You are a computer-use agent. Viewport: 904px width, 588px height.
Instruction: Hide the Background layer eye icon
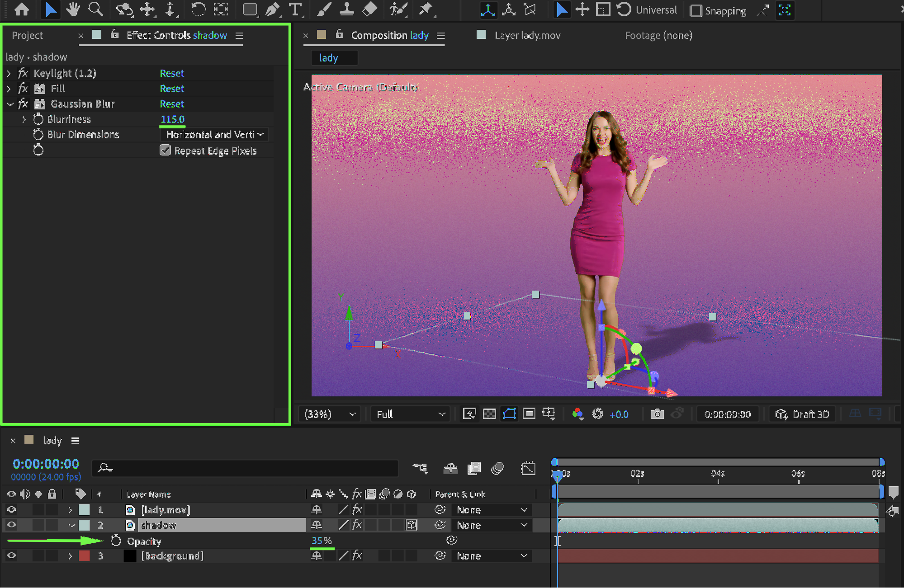(11, 556)
